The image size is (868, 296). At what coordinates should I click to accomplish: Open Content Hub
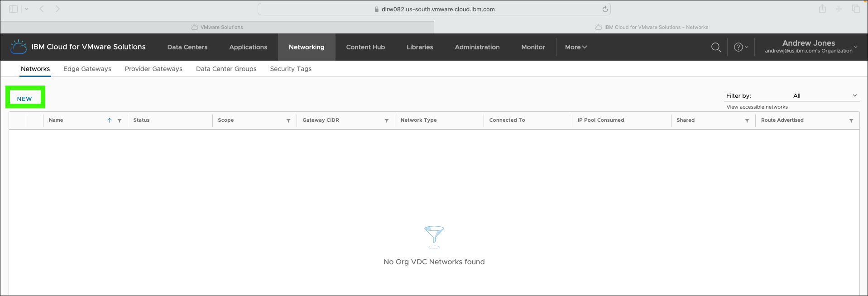point(365,47)
